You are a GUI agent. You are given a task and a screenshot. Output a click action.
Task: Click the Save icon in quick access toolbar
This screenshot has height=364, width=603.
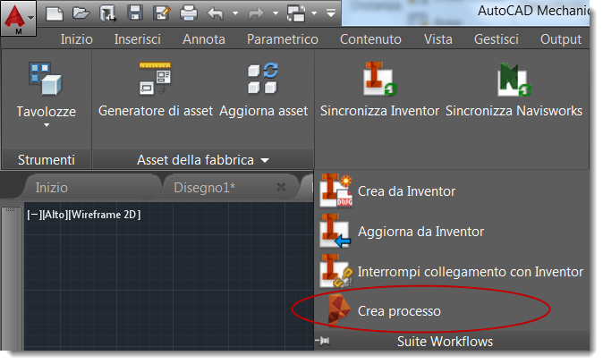pos(135,13)
